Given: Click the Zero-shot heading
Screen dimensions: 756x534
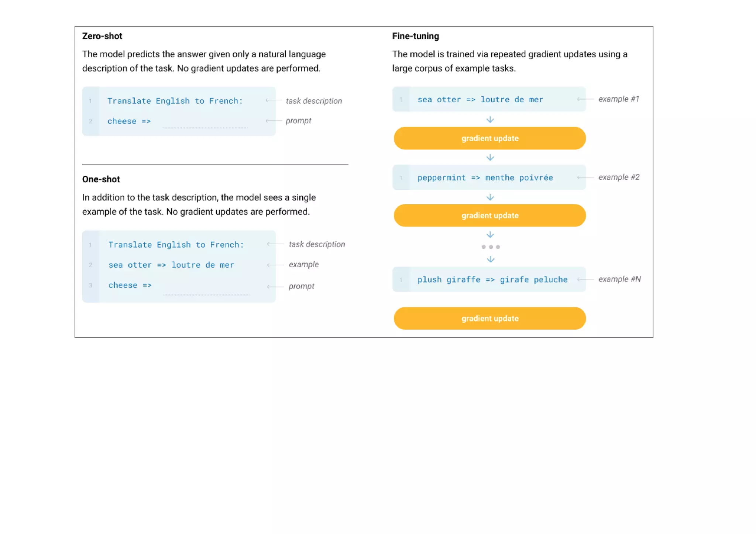Looking at the screenshot, I should tap(102, 36).
